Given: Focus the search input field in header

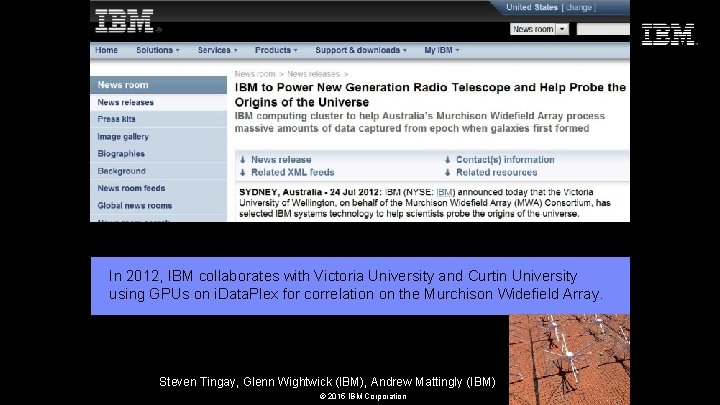Looking at the screenshot, I should (x=603, y=29).
